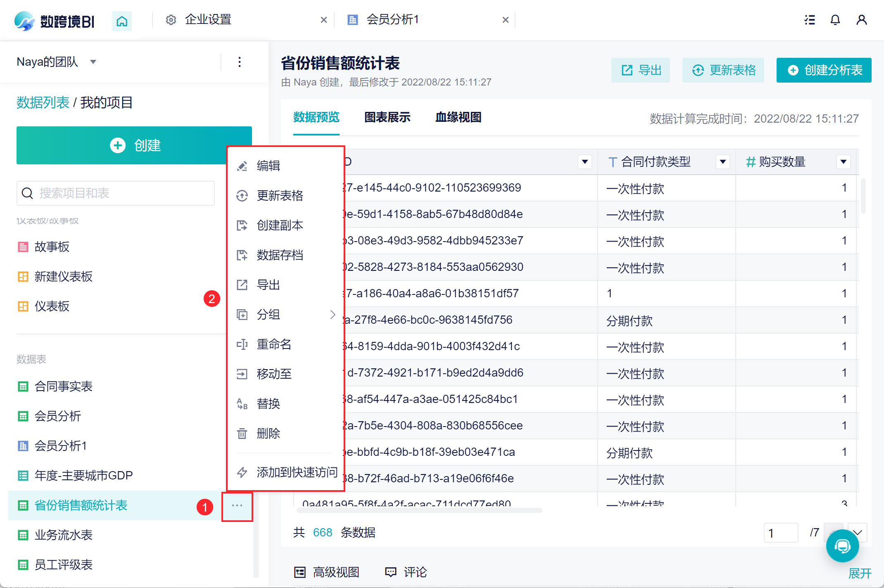884x588 pixels.
Task: Click the horizontal scrollbar under data table
Action: (x=419, y=510)
